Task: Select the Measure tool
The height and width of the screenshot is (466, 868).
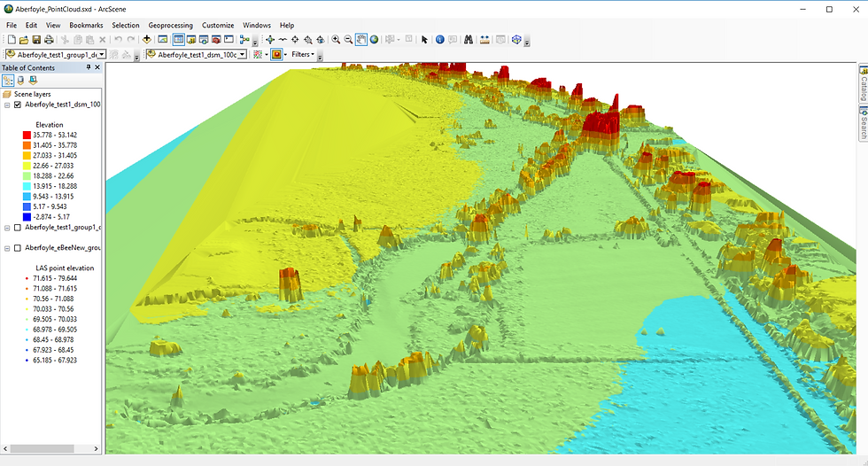Action: 484,39
